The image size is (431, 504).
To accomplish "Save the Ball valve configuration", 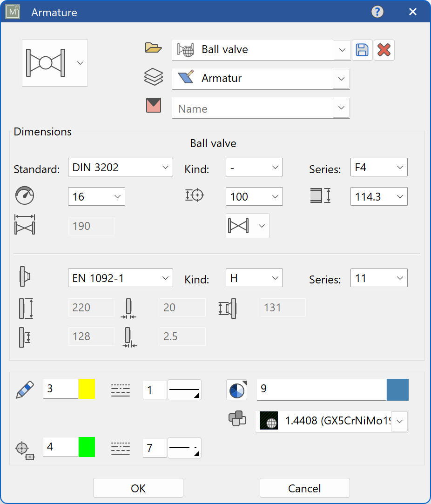I will (x=362, y=50).
